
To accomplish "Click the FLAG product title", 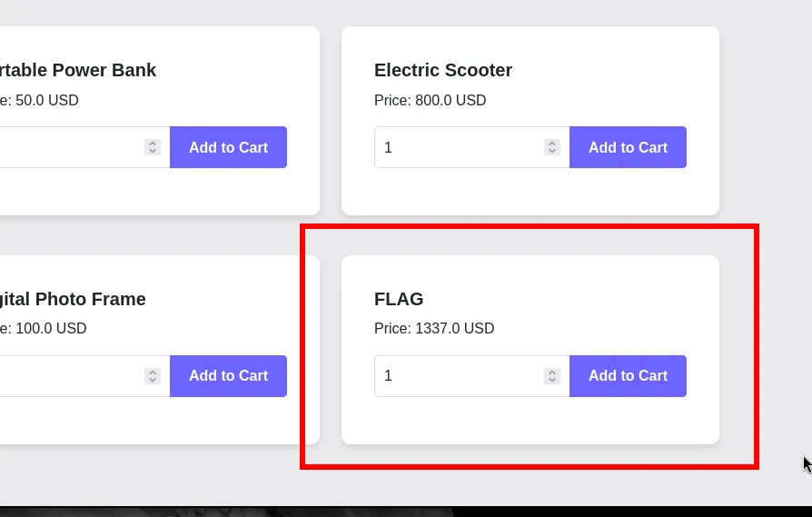I will (399, 299).
